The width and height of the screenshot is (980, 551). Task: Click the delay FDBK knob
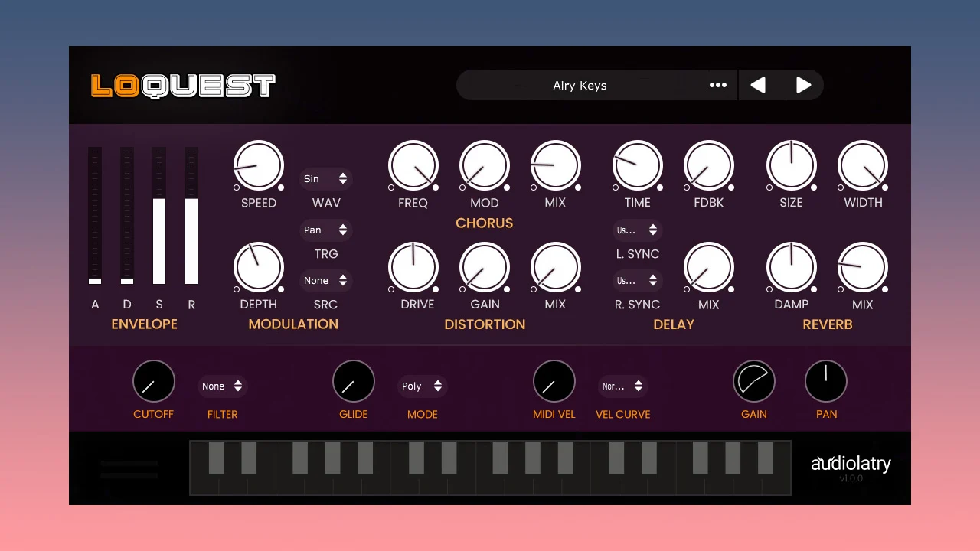pyautogui.click(x=709, y=165)
